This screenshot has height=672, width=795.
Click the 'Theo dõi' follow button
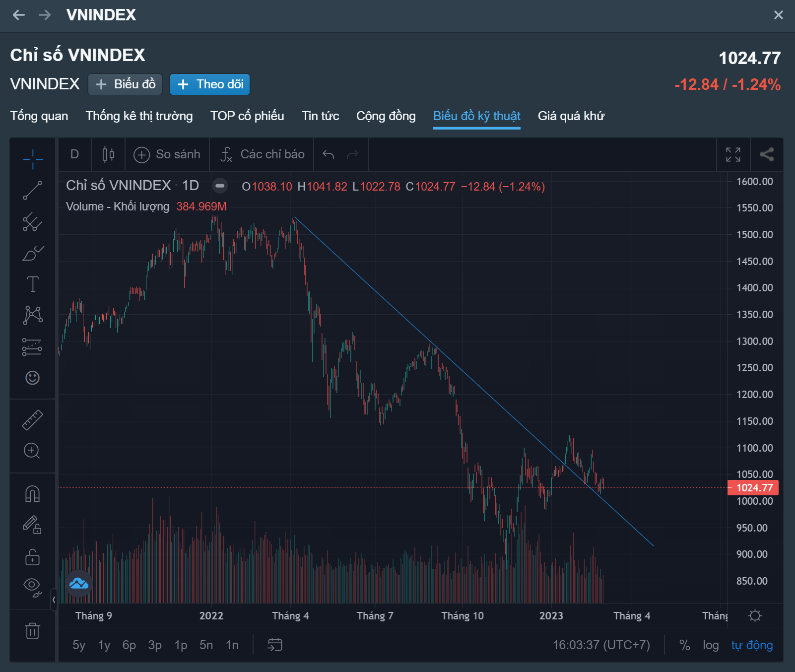[210, 84]
